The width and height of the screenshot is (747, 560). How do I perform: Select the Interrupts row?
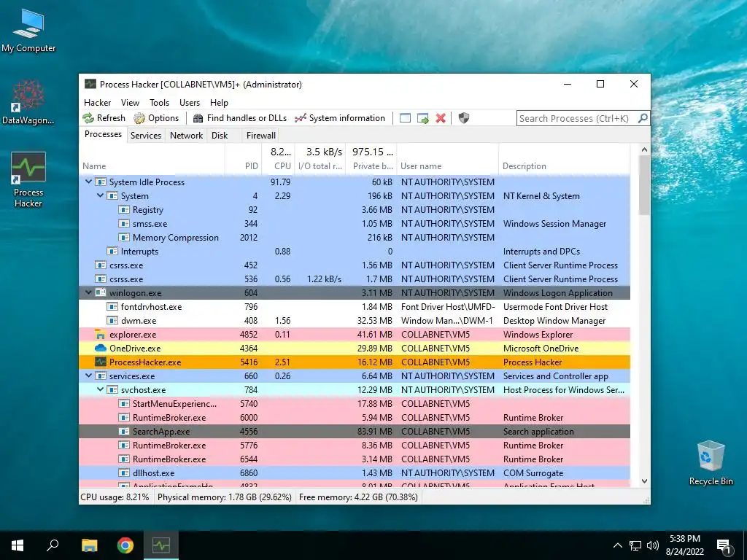(355, 252)
